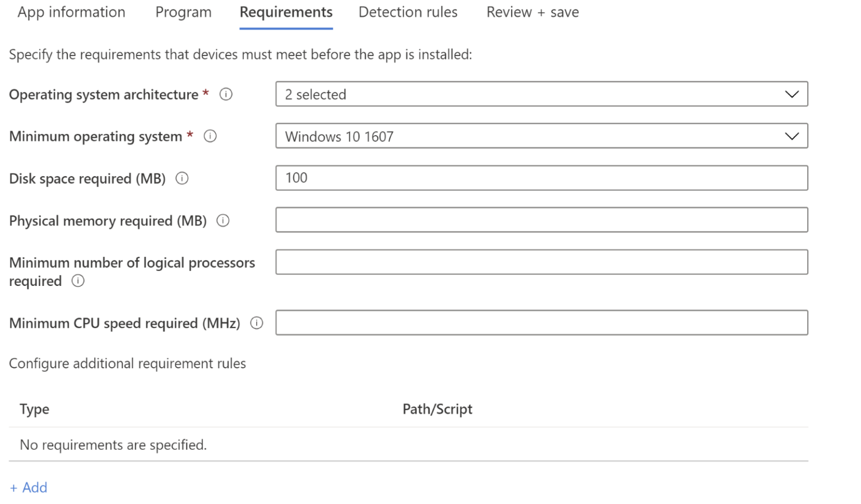Select the Detection rules tab
The height and width of the screenshot is (504, 861).
(x=408, y=12)
